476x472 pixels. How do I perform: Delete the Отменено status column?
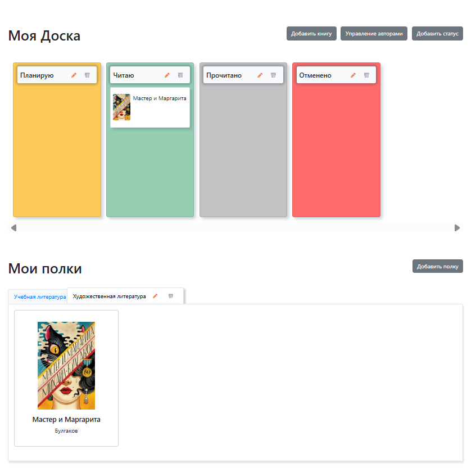coord(366,75)
